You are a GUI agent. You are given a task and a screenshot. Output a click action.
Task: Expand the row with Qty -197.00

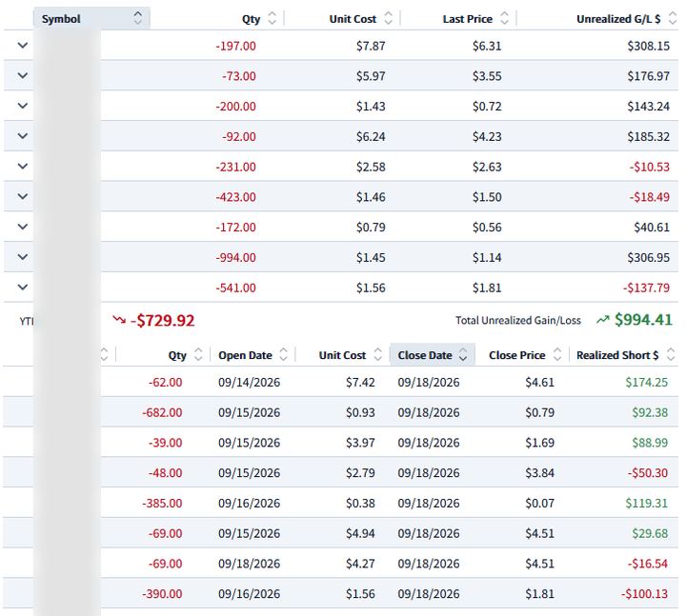23,45
